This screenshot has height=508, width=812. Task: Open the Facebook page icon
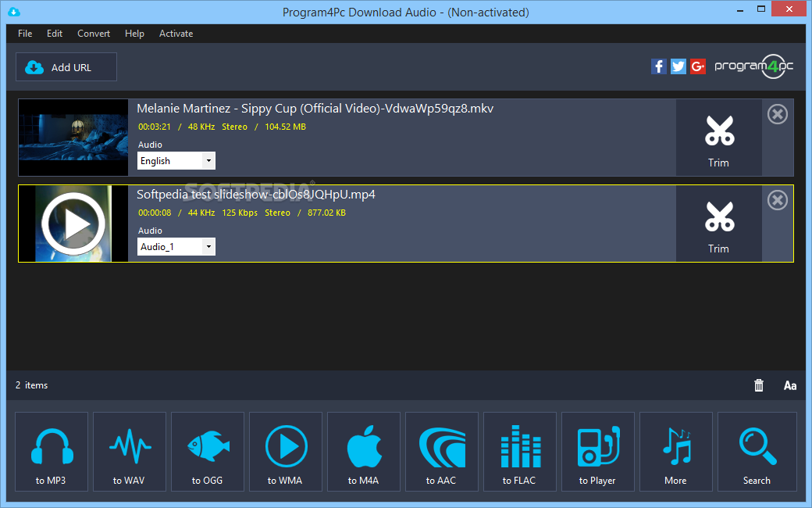point(659,66)
